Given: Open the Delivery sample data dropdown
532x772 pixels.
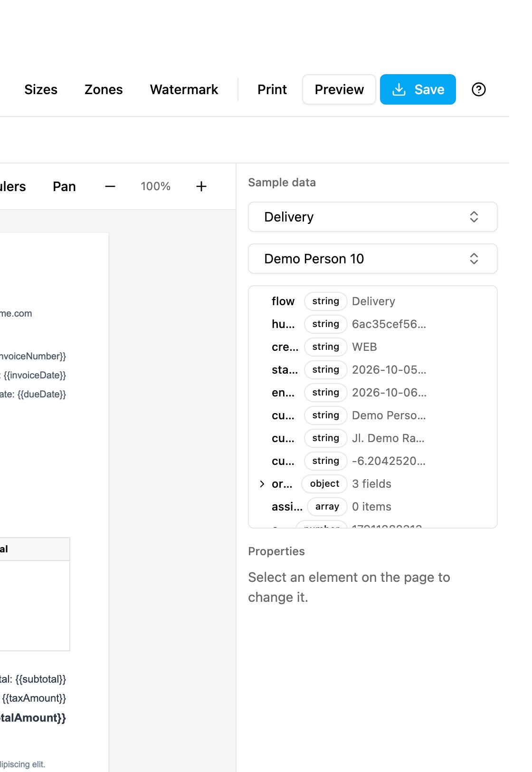Looking at the screenshot, I should 373,217.
